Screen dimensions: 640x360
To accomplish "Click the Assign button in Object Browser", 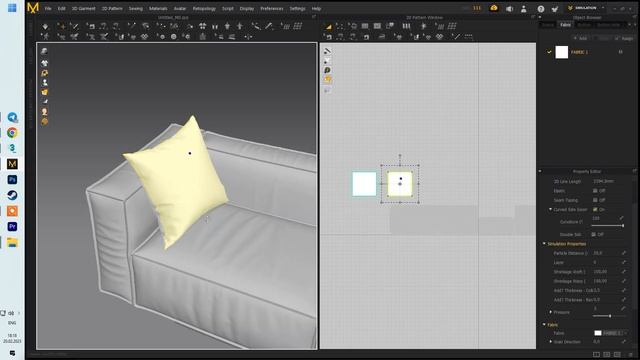I will pyautogui.click(x=625, y=38).
